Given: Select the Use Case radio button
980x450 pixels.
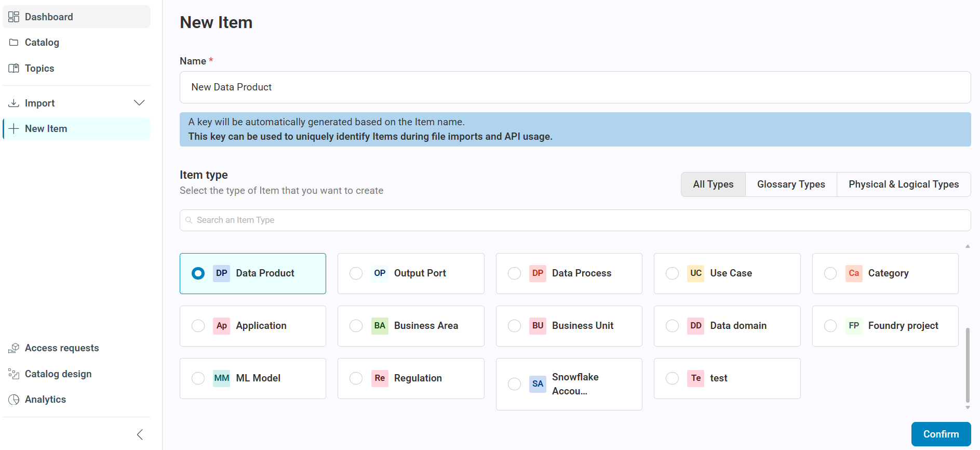Looking at the screenshot, I should (672, 273).
